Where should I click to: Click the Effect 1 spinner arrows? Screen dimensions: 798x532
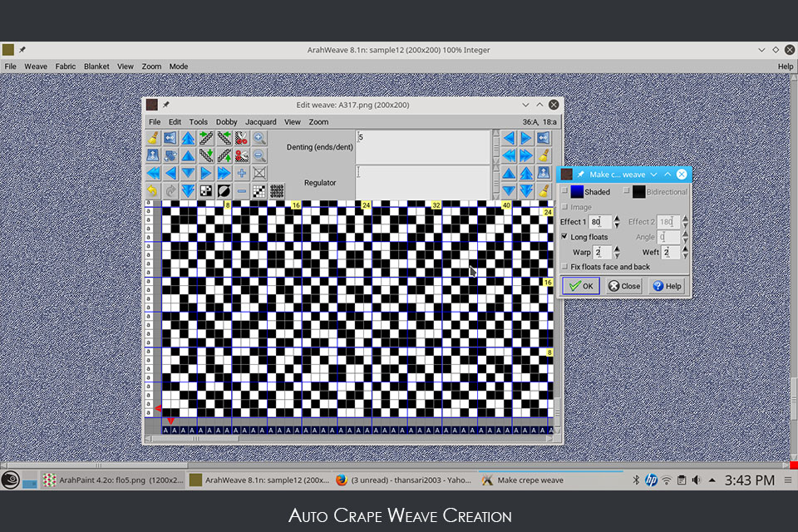[x=617, y=221]
